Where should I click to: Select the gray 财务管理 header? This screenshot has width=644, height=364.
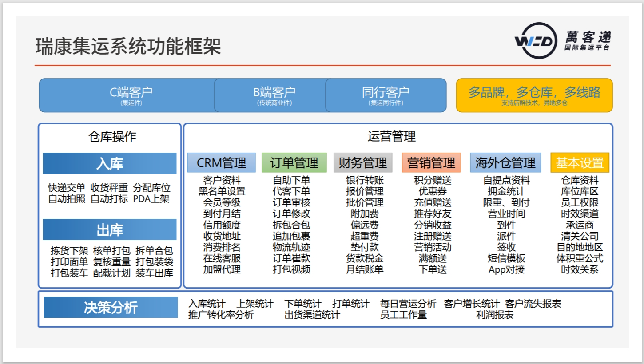coord(363,163)
